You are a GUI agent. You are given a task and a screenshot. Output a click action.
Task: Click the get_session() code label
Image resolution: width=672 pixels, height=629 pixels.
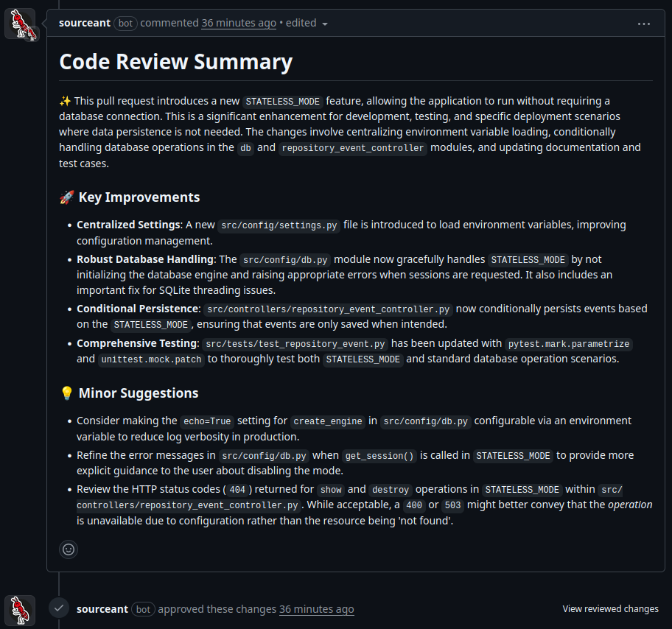[x=379, y=457]
